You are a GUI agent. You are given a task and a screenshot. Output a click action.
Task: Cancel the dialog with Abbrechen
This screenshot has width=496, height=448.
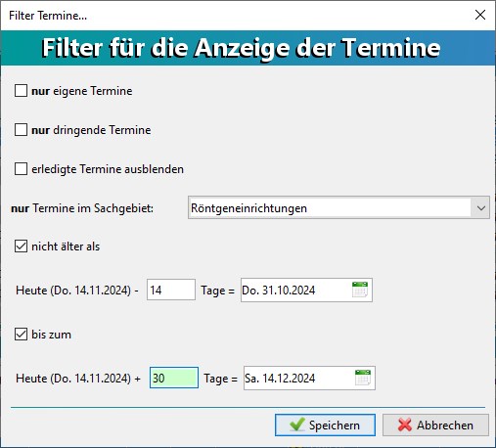(435, 425)
